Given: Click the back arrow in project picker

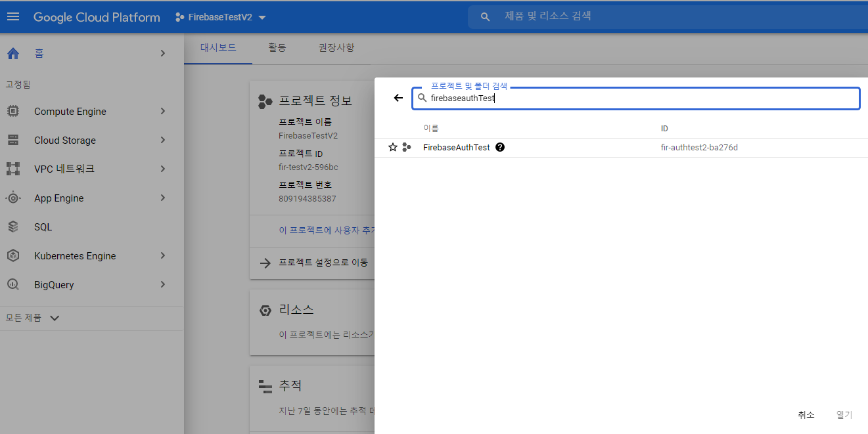Looking at the screenshot, I should (398, 98).
